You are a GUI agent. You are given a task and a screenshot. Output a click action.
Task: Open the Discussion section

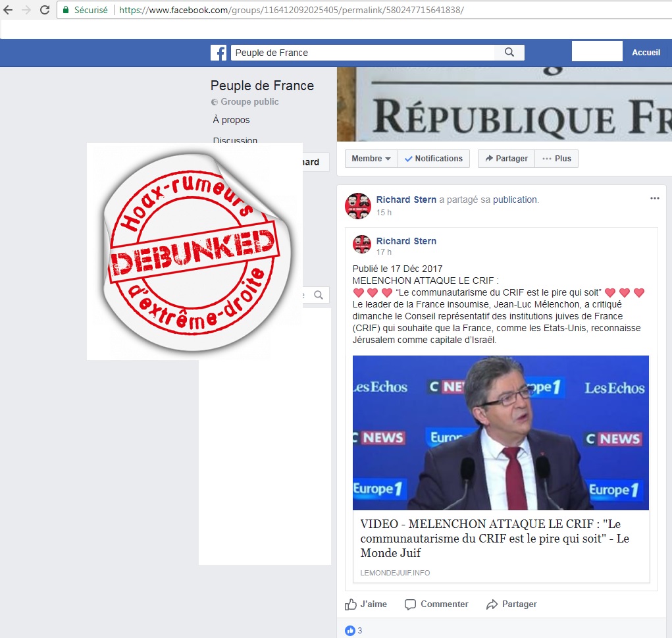[x=235, y=140]
